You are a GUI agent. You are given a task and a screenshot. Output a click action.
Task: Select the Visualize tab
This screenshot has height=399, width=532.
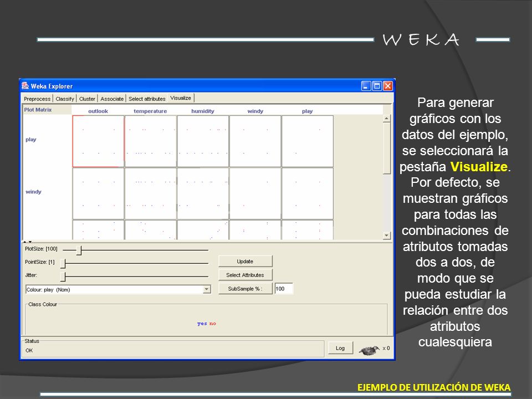181,98
